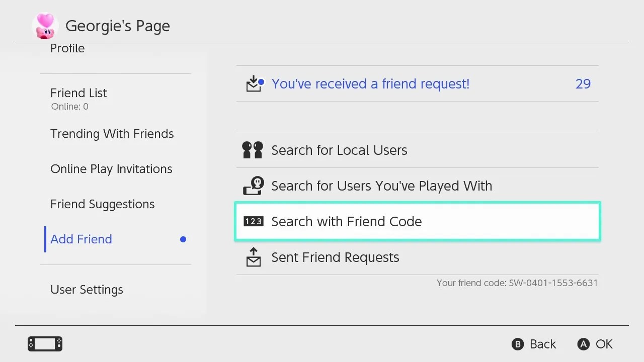Image resolution: width=644 pixels, height=362 pixels.
Task: Select the Search for Local Users people icon
Action: click(x=253, y=149)
